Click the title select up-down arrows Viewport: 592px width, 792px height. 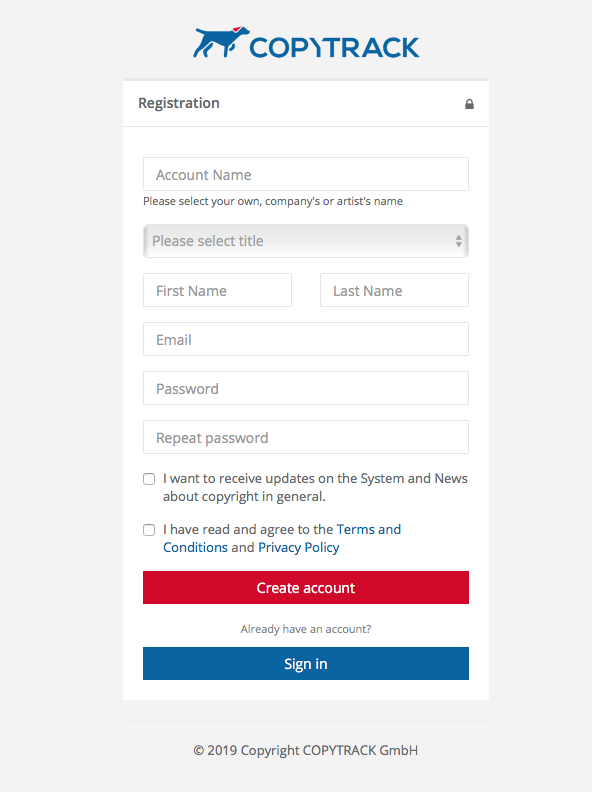pos(458,241)
